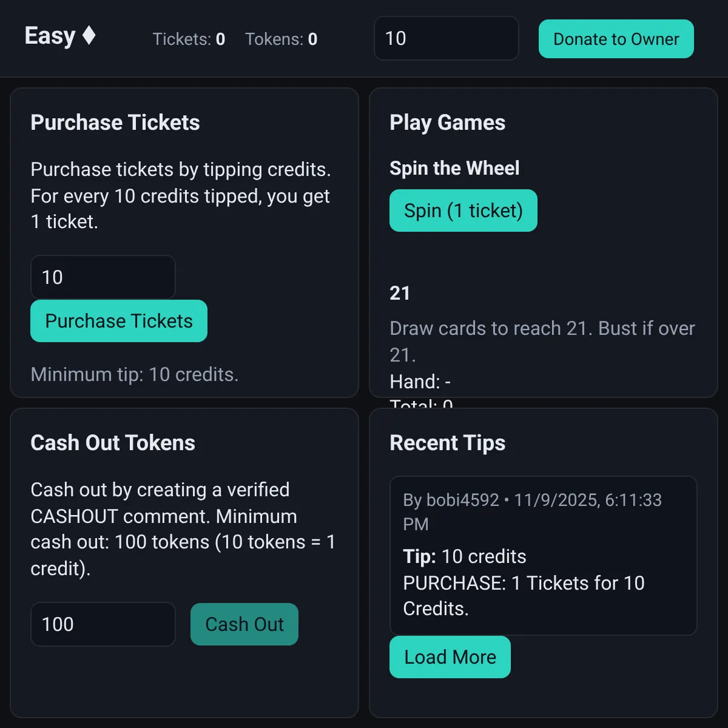728x728 pixels.
Task: Spin the wheel for 1 ticket
Action: pyautogui.click(x=463, y=211)
